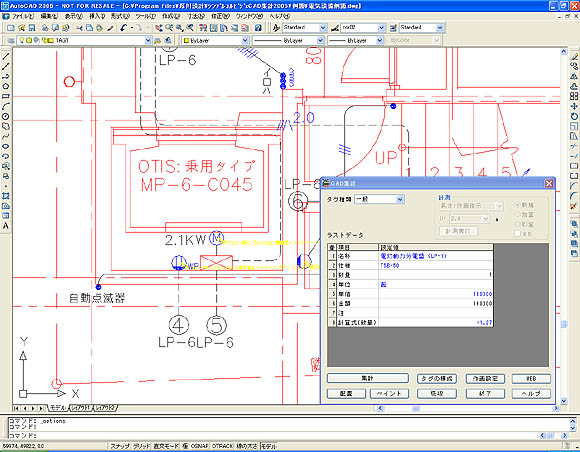Select the Line tool in Draw toolbar

(6, 56)
